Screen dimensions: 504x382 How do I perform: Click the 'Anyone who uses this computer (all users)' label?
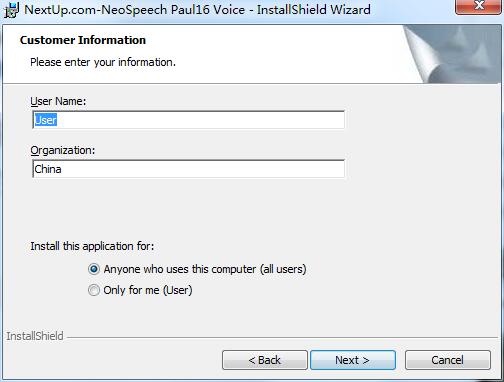(205, 269)
